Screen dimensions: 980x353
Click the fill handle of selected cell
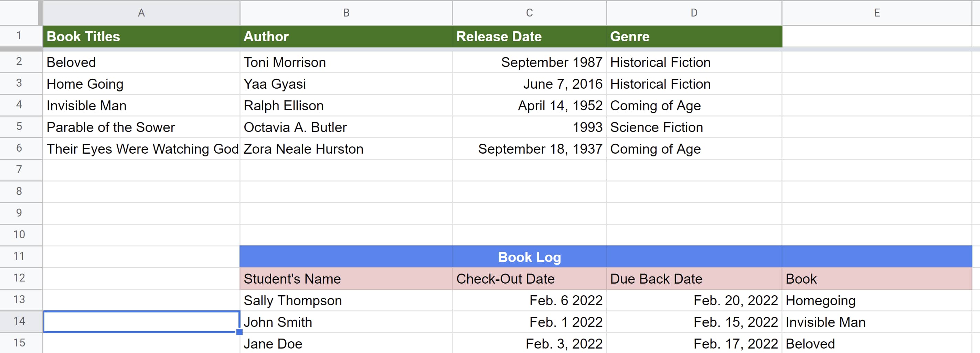click(x=239, y=332)
